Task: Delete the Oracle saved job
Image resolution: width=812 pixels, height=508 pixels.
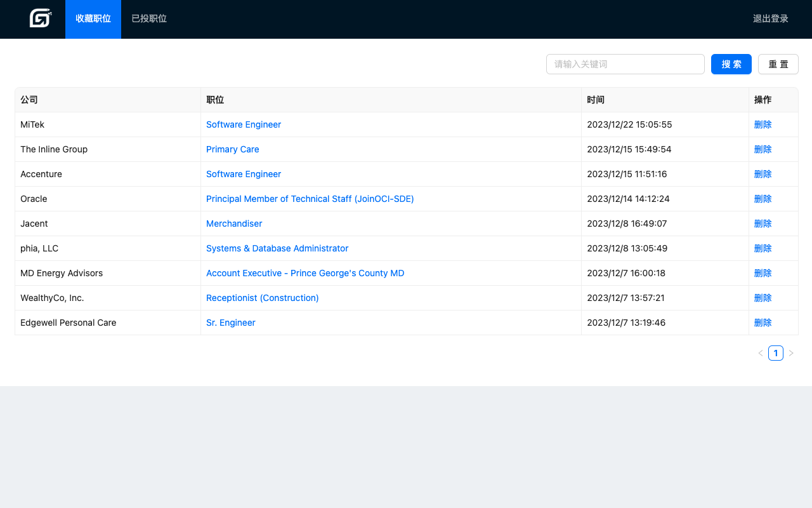Action: [x=763, y=199]
